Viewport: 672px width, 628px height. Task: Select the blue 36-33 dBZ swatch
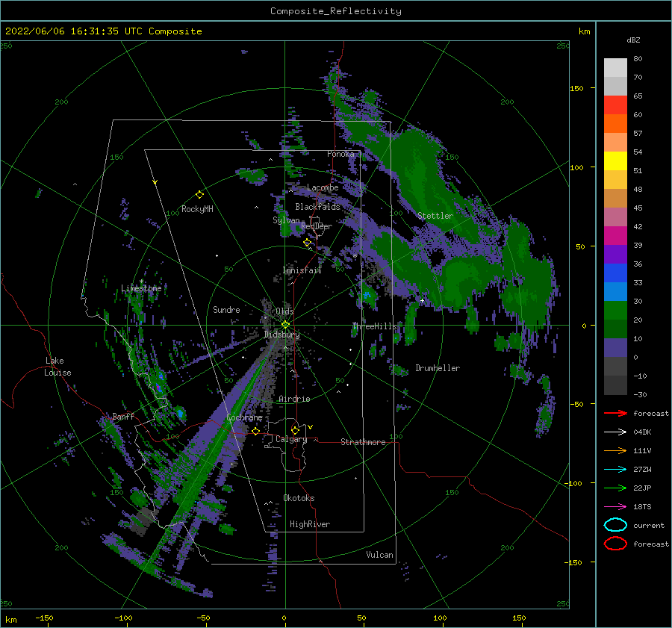615,273
